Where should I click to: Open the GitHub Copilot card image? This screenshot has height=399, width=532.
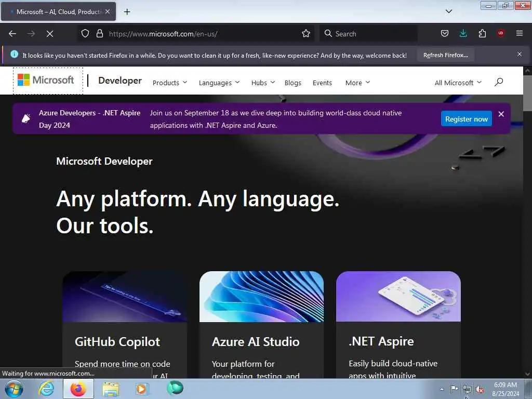125,296
